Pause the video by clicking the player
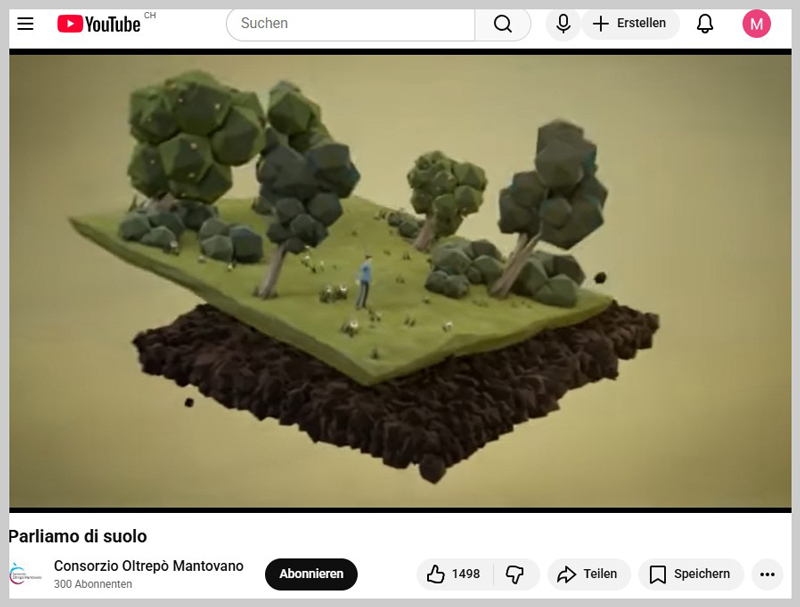 point(400,280)
